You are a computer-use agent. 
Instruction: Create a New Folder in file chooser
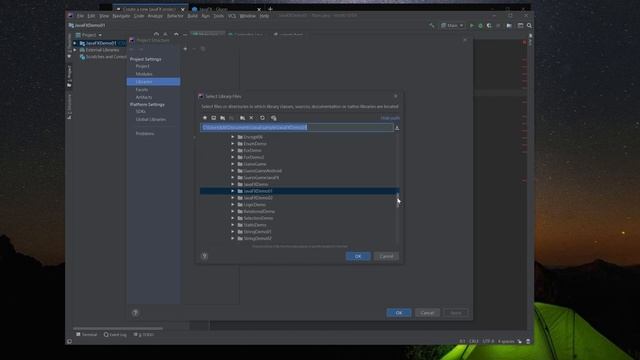point(242,118)
